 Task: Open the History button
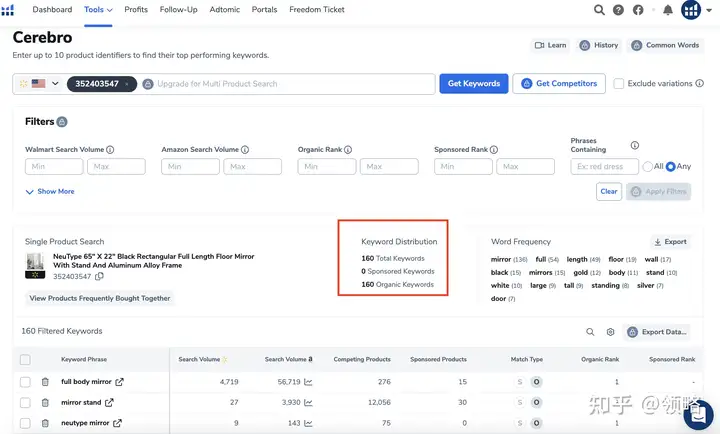tap(599, 45)
